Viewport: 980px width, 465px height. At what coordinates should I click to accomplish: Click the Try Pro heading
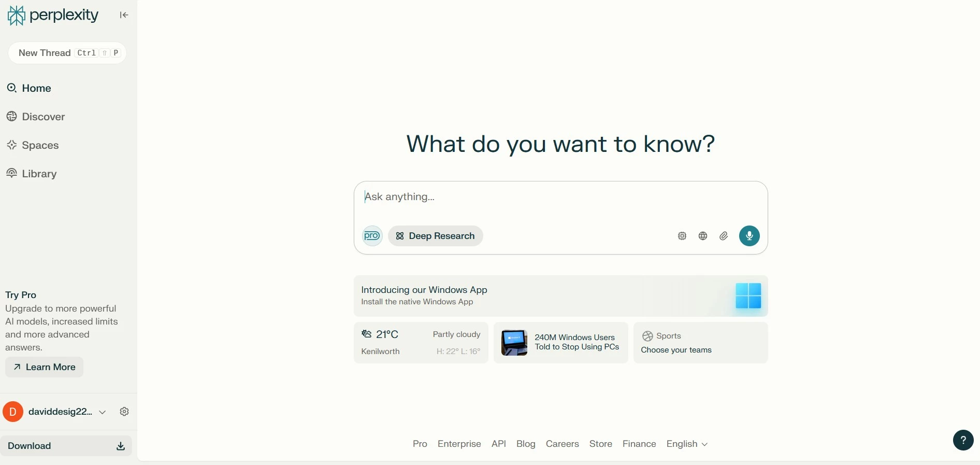21,295
